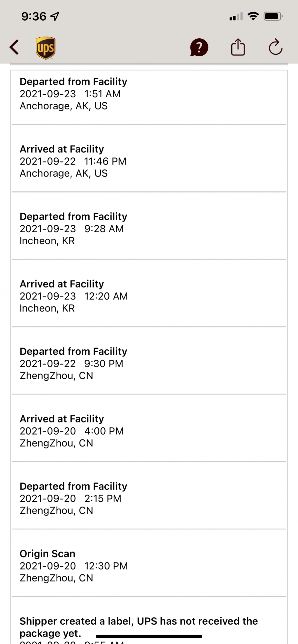Tap the cellular signal bars
The height and width of the screenshot is (644, 298).
[x=236, y=16]
